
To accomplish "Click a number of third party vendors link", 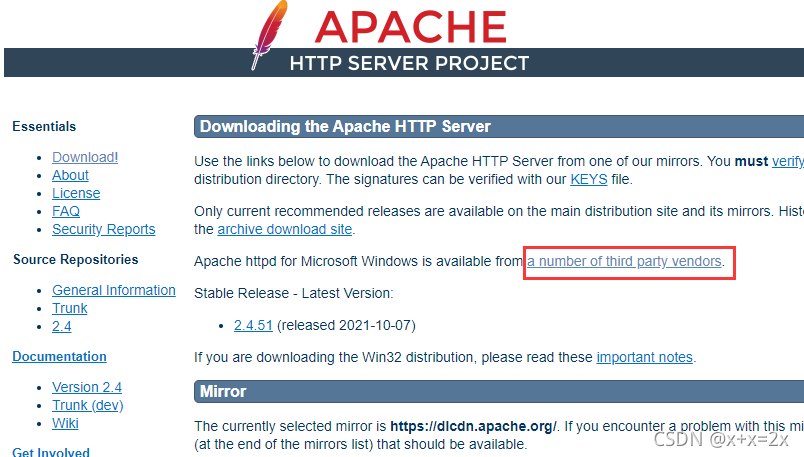I will [x=625, y=262].
